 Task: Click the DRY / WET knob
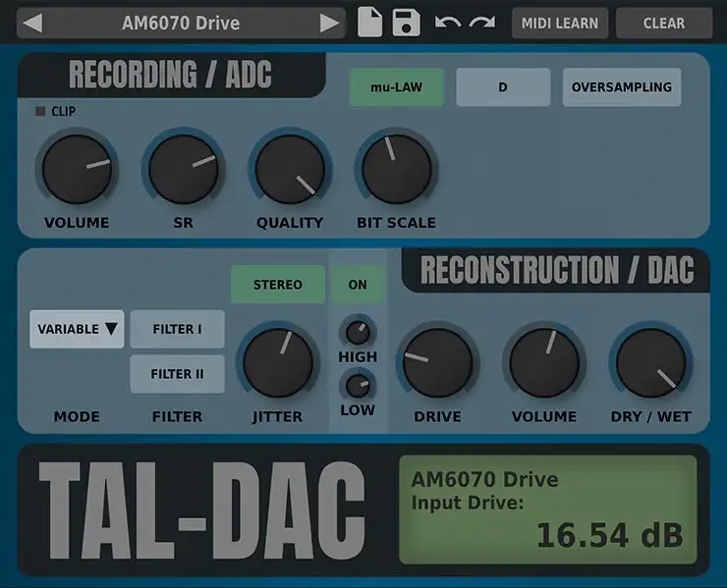click(x=651, y=363)
